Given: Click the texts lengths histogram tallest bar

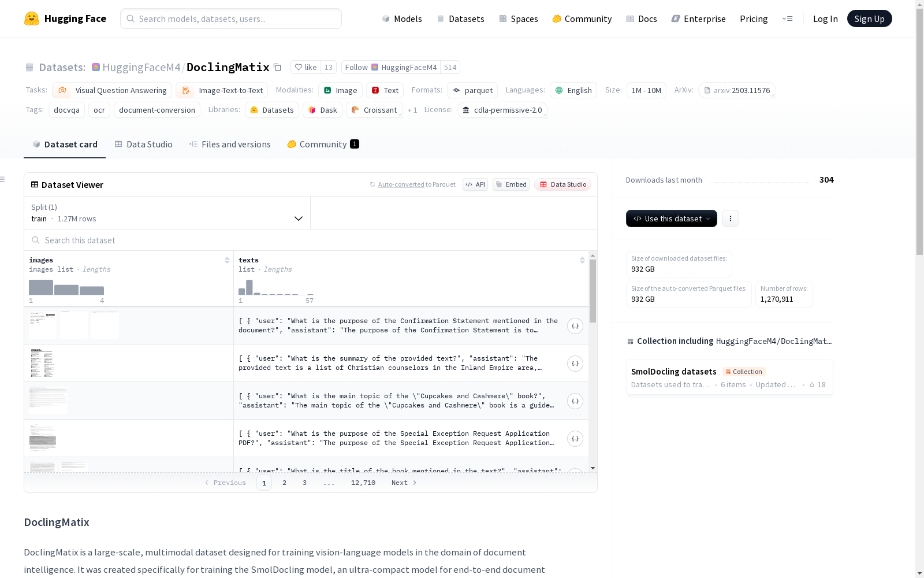Looking at the screenshot, I should (x=249, y=287).
